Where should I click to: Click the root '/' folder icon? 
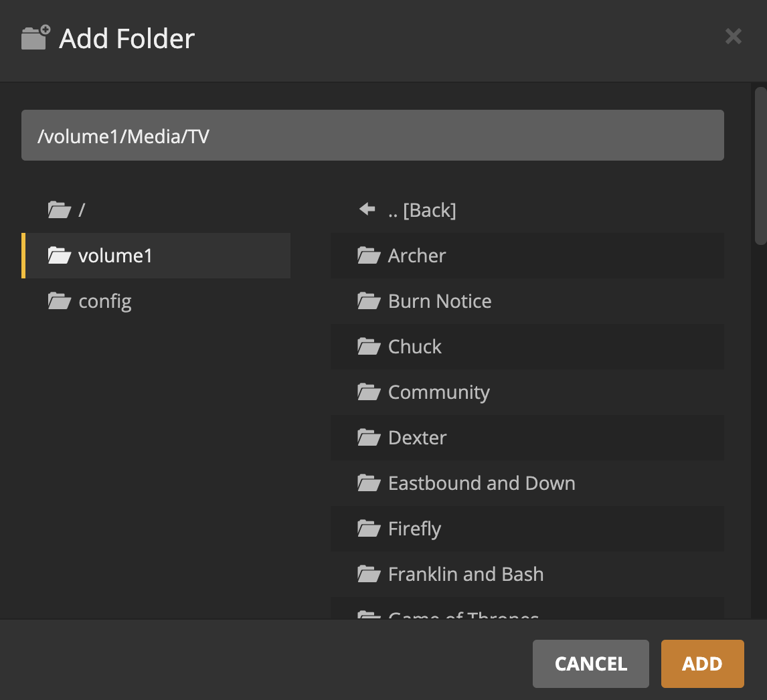tap(59, 210)
